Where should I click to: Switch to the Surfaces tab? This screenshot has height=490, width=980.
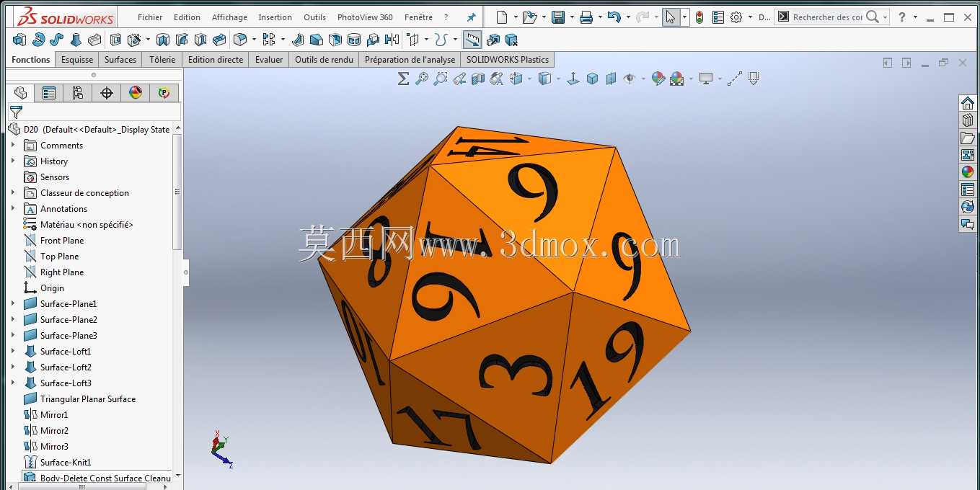pos(120,60)
